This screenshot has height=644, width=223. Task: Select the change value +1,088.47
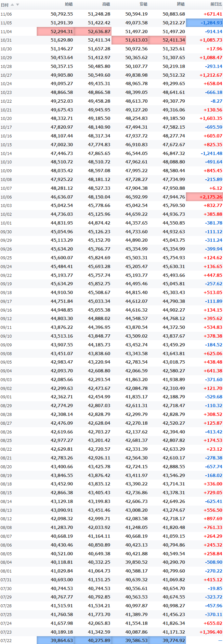tap(211, 58)
